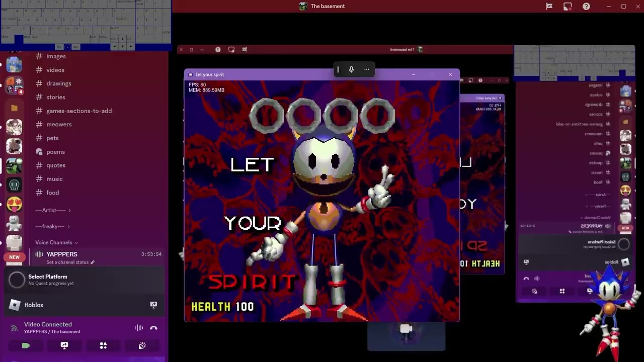Select the blue pixel-art server icon at list top

(14, 65)
